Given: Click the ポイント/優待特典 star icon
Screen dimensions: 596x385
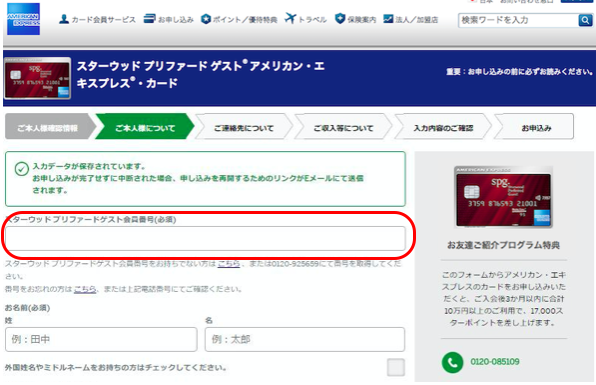Looking at the screenshot, I should coord(206,19).
